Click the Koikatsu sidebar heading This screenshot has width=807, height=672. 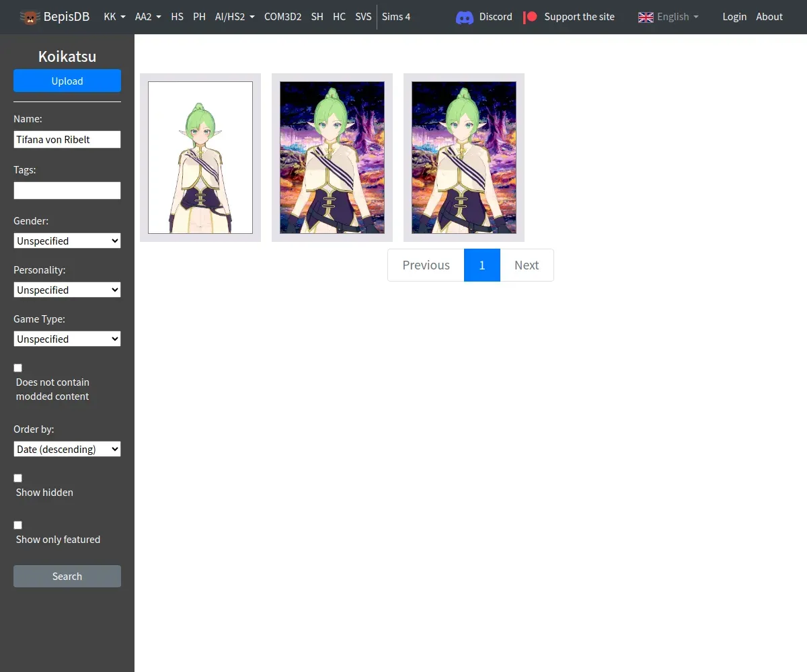pos(67,56)
